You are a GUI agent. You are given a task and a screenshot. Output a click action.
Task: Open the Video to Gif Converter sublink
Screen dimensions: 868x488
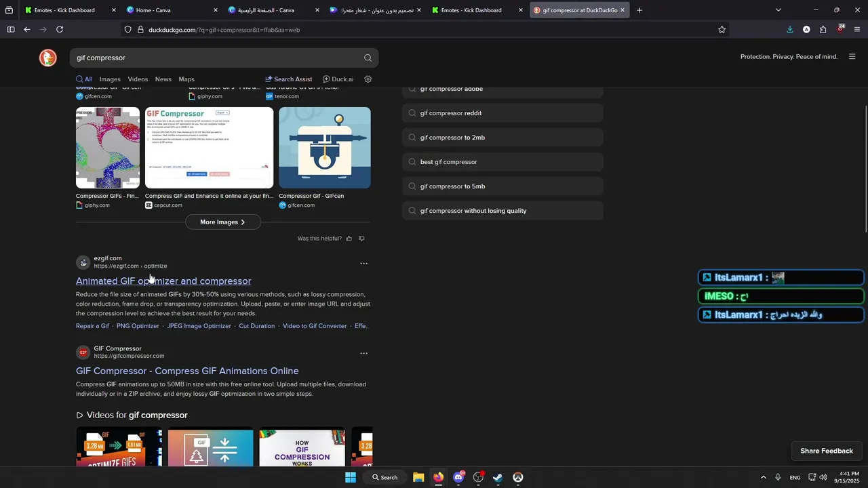315,326
